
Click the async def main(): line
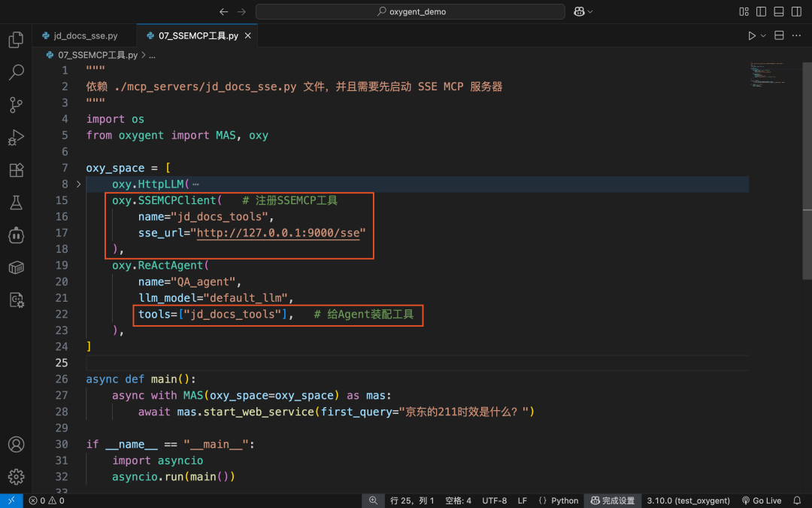141,379
